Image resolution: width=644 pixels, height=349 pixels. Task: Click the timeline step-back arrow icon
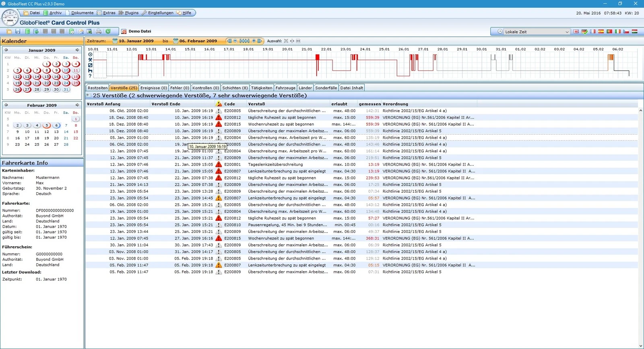229,41
